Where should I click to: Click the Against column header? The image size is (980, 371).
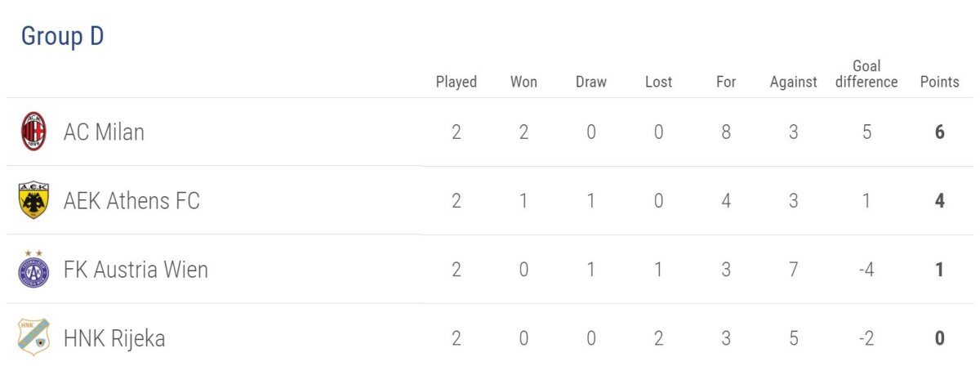[793, 82]
